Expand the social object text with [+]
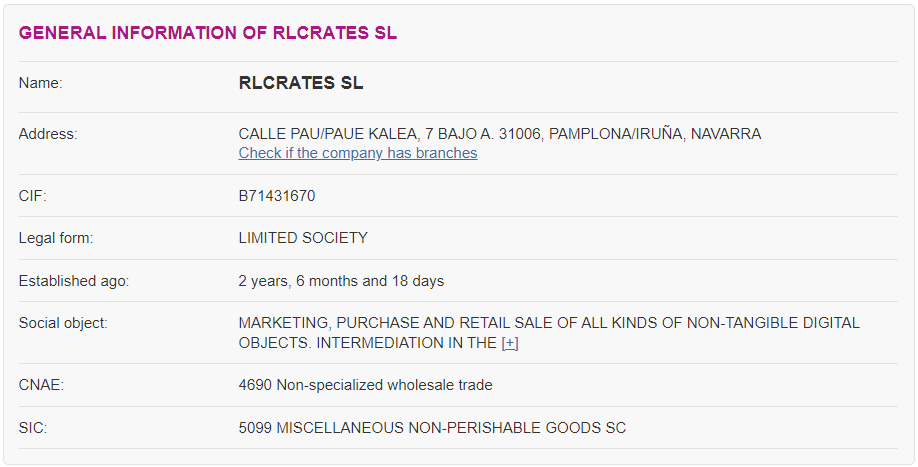Image resolution: width=918 pixels, height=467 pixels. (510, 343)
